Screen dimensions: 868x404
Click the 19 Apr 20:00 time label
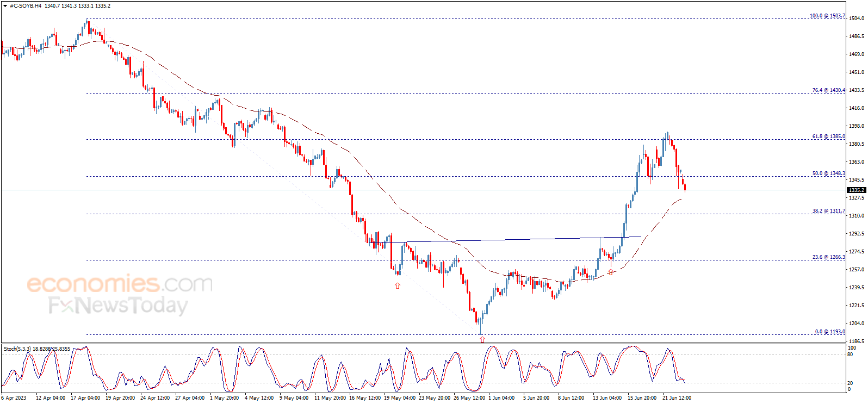(x=120, y=398)
